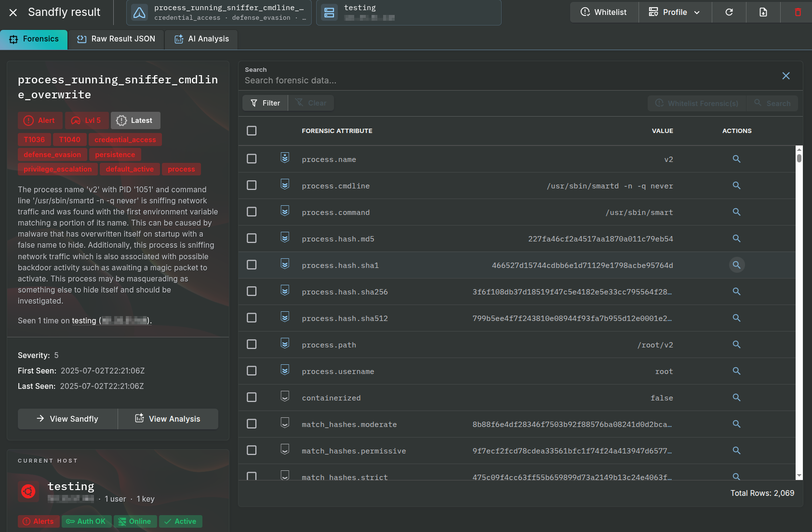This screenshot has height=532, width=812.
Task: Search by process.path magnifier icon
Action: (x=736, y=345)
